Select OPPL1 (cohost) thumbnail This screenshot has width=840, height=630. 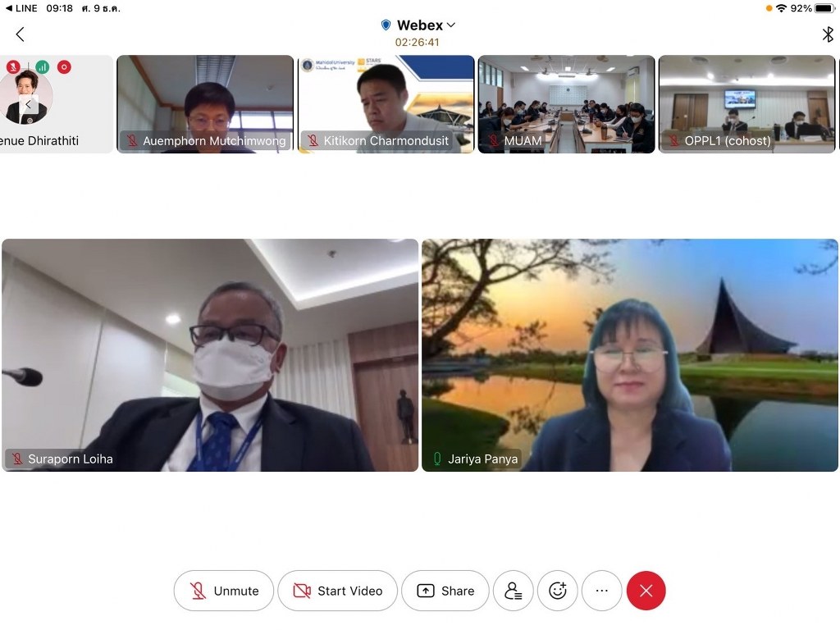746,103
